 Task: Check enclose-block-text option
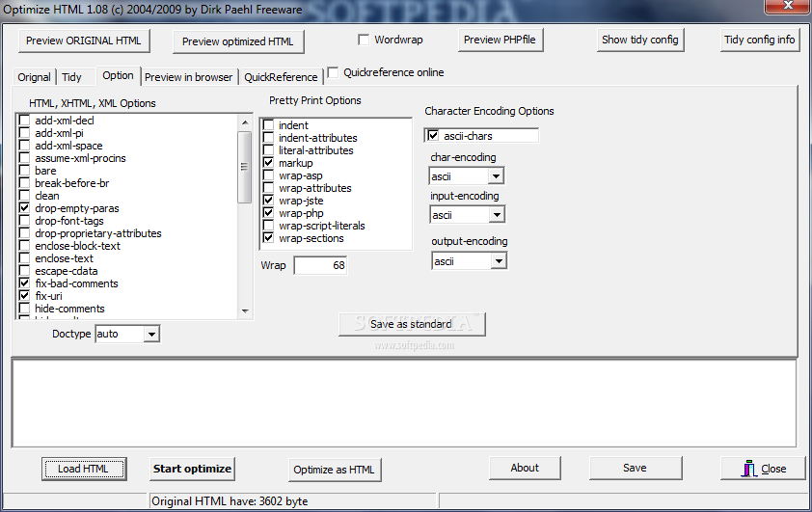(x=24, y=246)
